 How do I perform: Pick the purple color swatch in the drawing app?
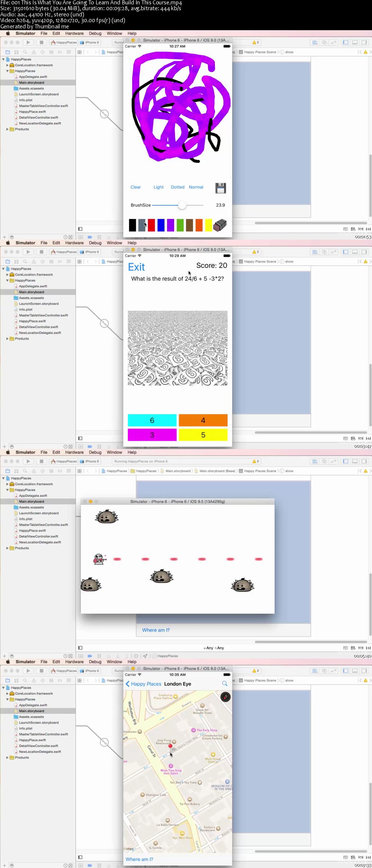point(171,225)
